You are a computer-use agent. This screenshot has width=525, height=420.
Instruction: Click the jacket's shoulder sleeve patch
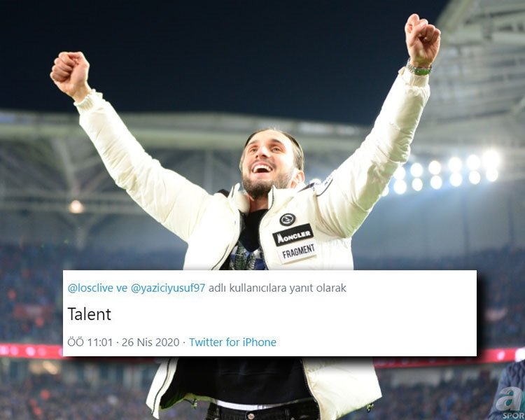click(x=323, y=185)
